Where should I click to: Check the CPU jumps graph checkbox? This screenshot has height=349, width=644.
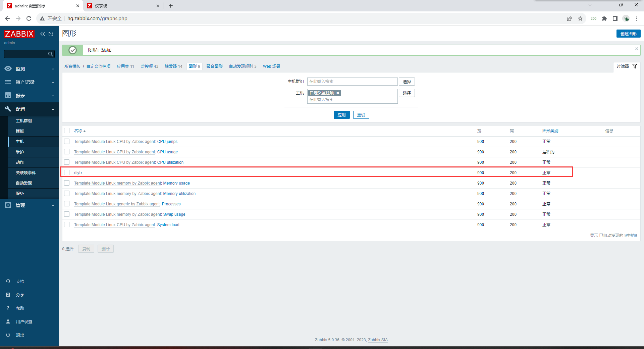point(67,141)
